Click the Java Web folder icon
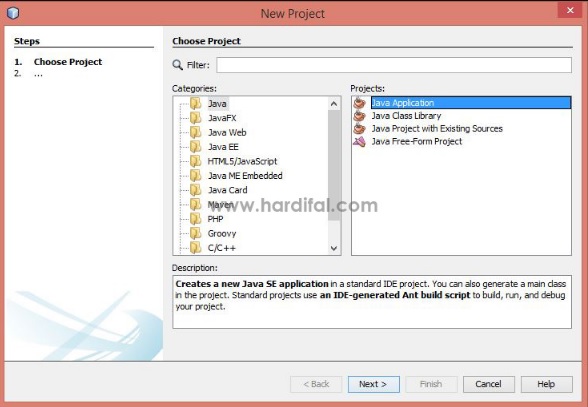Viewport: 588px width, 407px height. click(195, 132)
